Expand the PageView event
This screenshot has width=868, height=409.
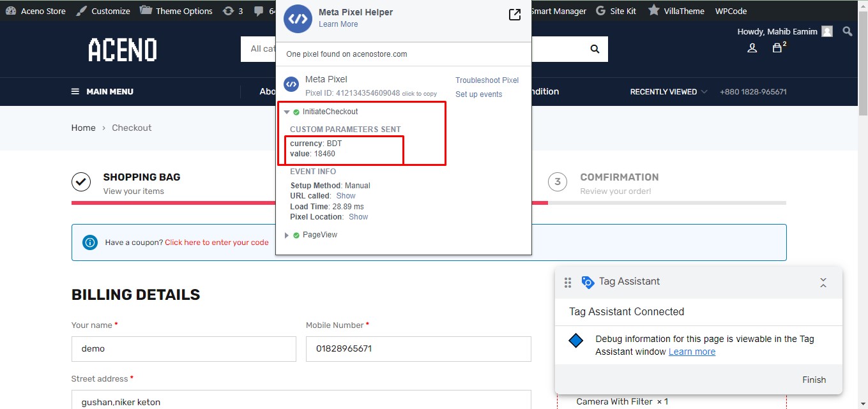pyautogui.click(x=287, y=235)
